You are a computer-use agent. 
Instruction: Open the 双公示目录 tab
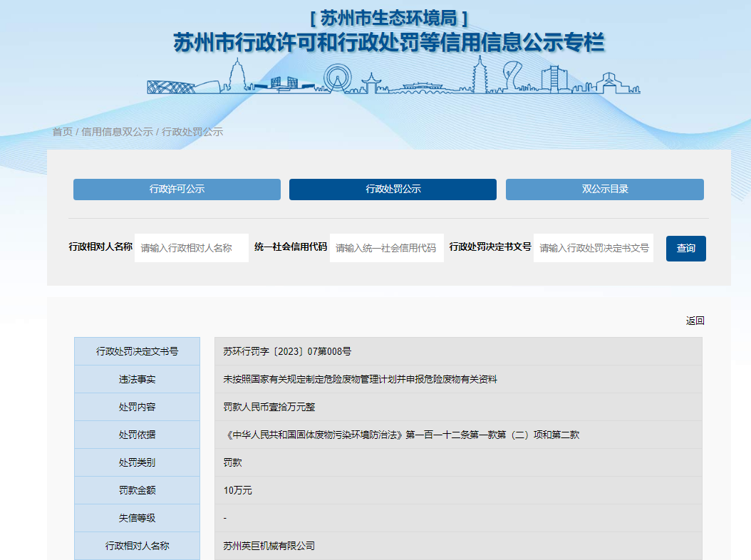(x=604, y=190)
